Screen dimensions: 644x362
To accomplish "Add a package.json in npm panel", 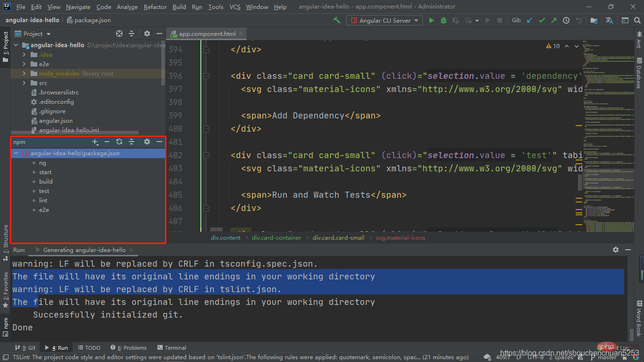I will coord(95,142).
